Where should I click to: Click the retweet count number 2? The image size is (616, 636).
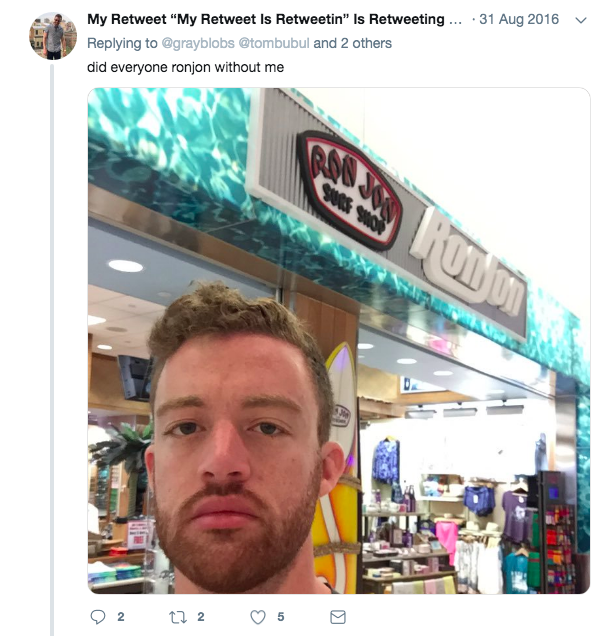point(201,617)
